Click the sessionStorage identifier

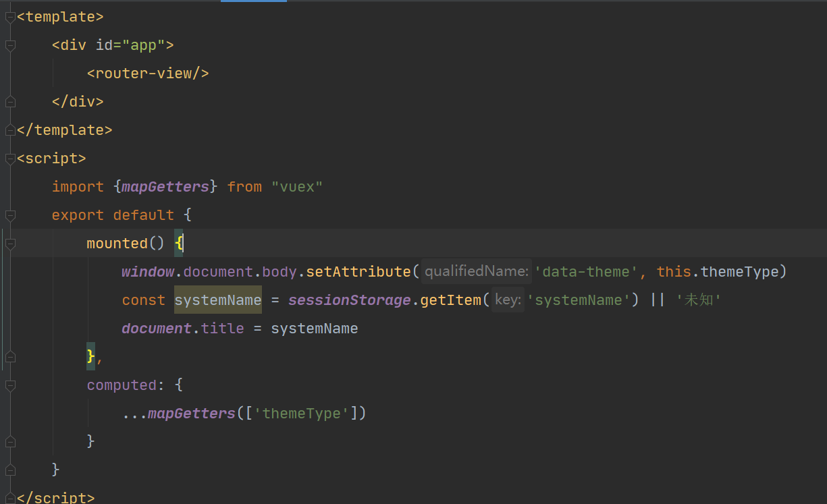(350, 300)
